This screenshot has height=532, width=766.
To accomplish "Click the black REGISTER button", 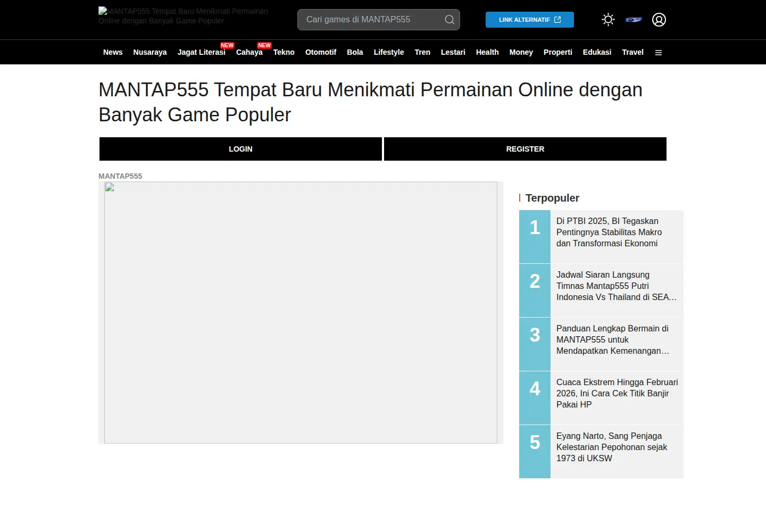I will [525, 149].
